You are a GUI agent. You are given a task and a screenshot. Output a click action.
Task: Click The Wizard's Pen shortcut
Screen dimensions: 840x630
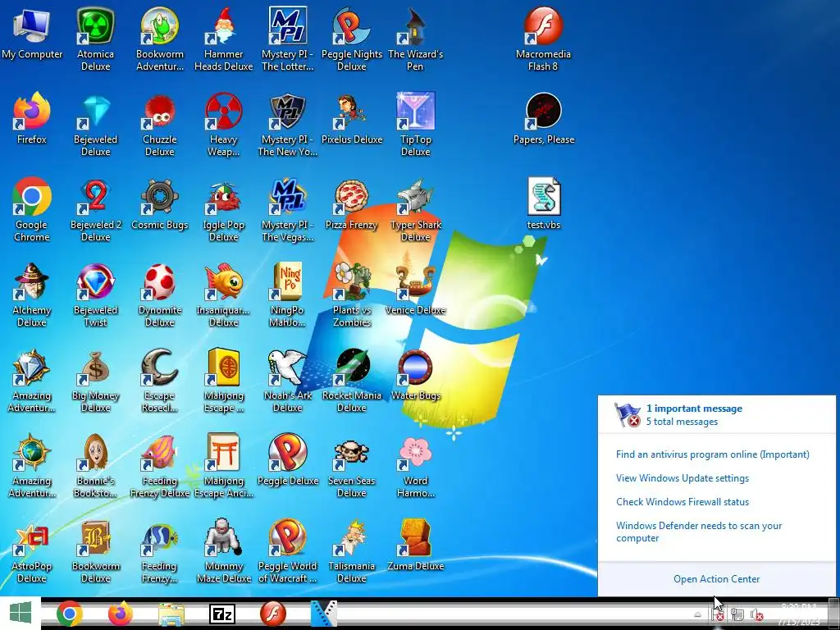tap(415, 25)
